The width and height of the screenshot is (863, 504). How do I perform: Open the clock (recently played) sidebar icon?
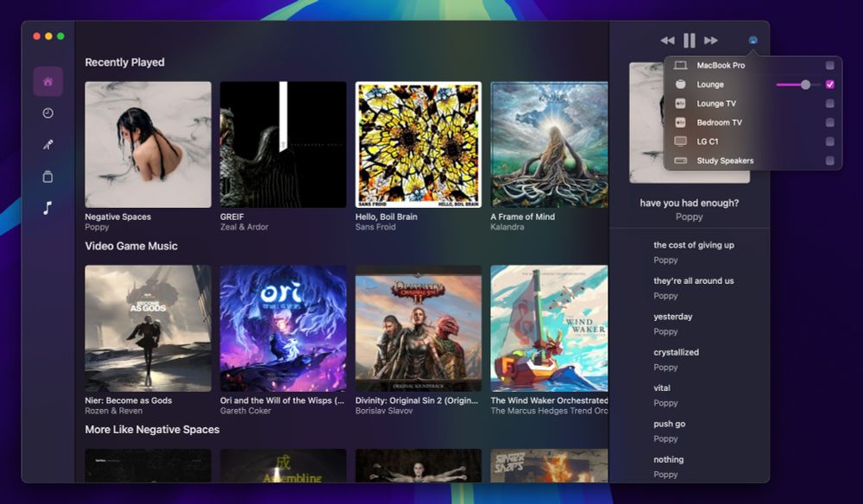point(47,113)
